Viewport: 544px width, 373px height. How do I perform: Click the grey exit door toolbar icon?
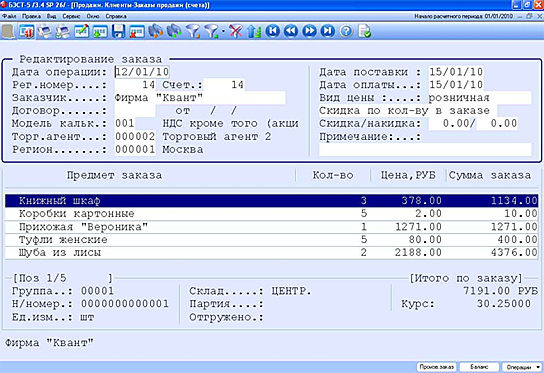[8, 32]
